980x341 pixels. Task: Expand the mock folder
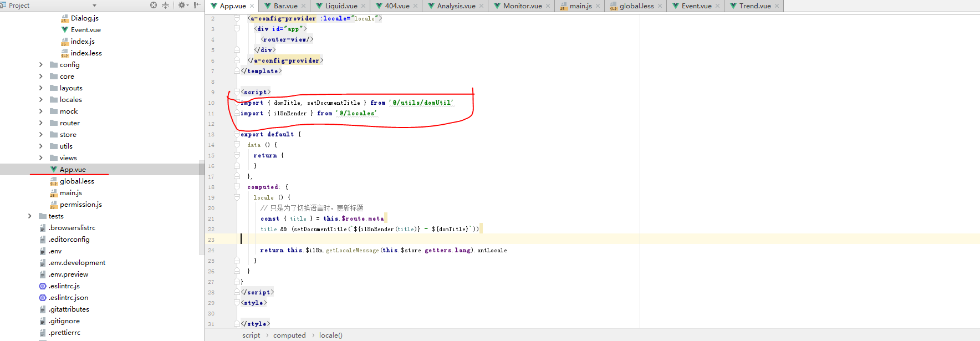click(x=40, y=111)
